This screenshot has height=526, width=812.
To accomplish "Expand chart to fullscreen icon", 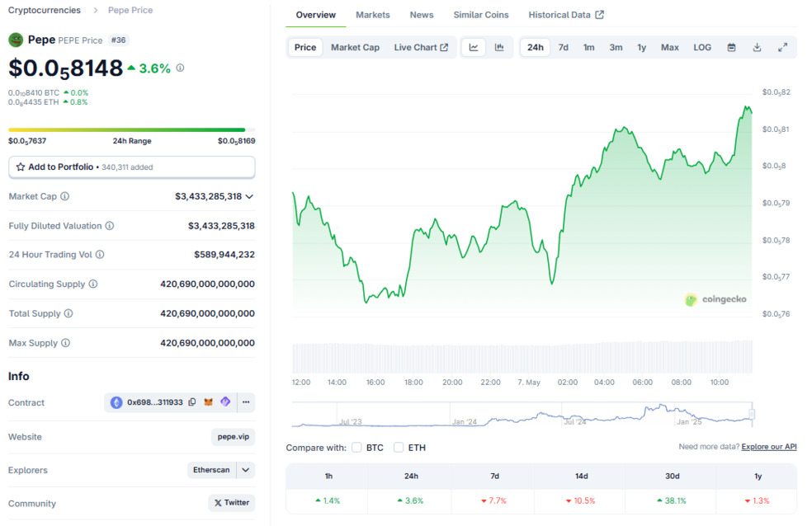I will 782,48.
